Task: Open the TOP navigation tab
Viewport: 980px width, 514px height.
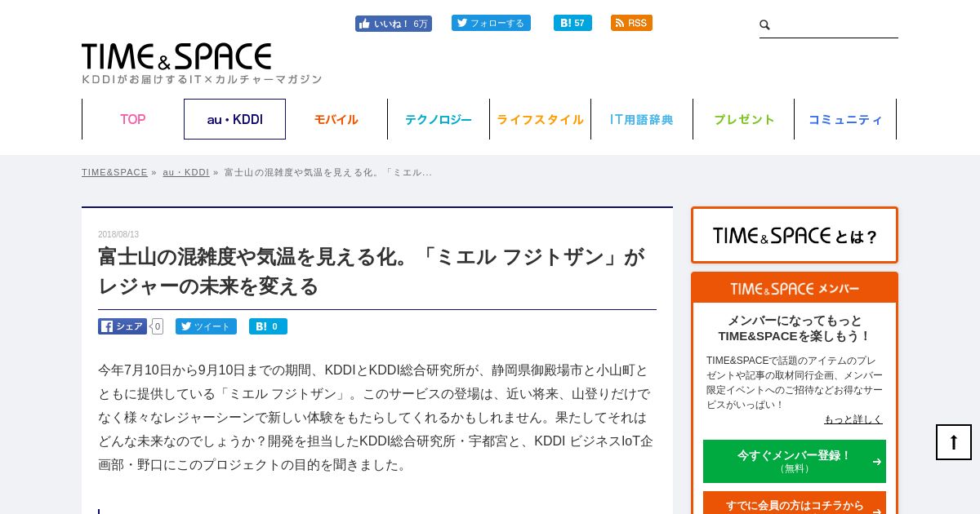Action: point(133,119)
